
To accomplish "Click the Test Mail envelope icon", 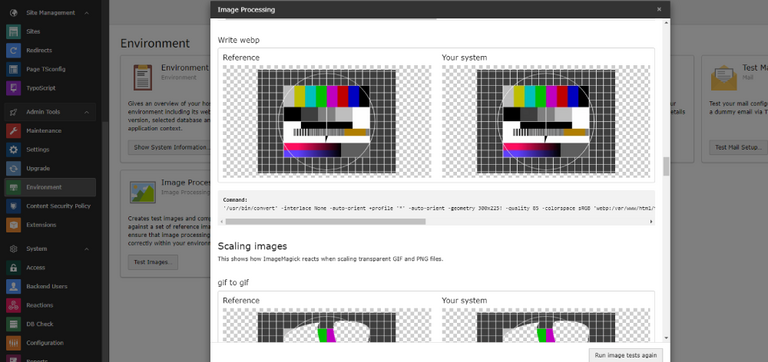I will (724, 77).
